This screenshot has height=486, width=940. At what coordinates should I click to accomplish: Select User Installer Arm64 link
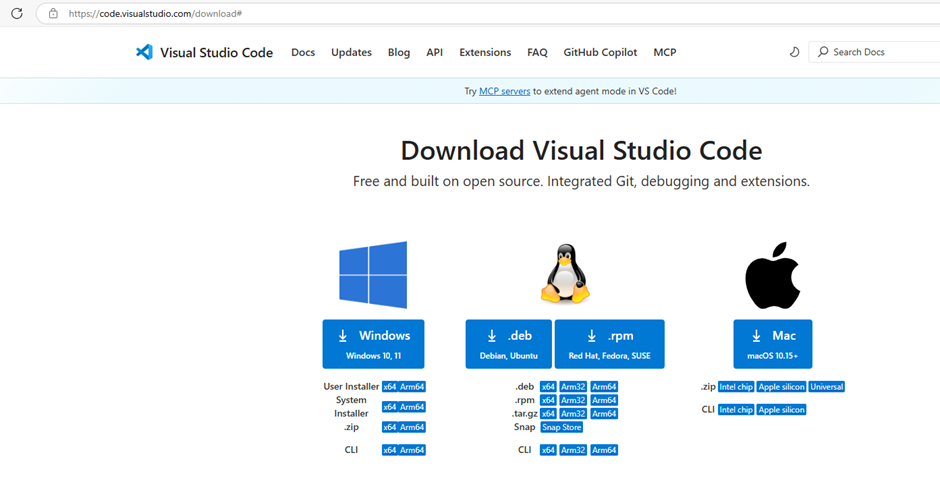coord(412,387)
